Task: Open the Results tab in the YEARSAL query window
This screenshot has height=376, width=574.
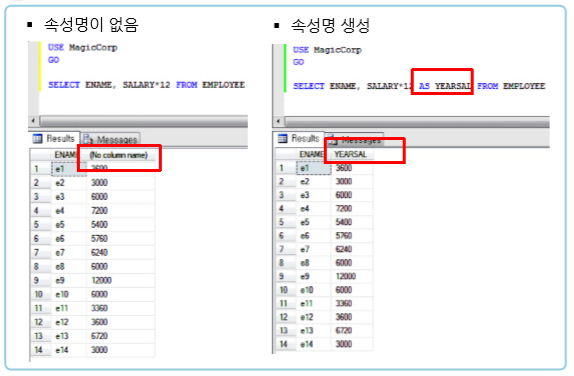Action: pos(299,138)
